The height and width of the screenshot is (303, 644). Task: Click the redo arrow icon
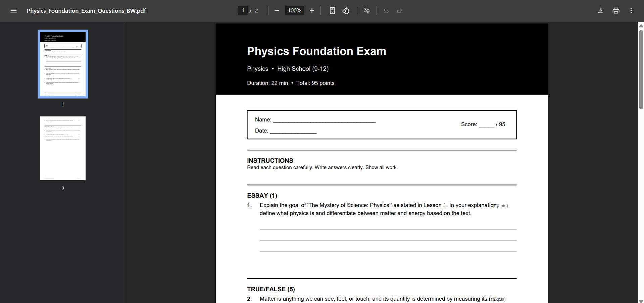coord(399,11)
